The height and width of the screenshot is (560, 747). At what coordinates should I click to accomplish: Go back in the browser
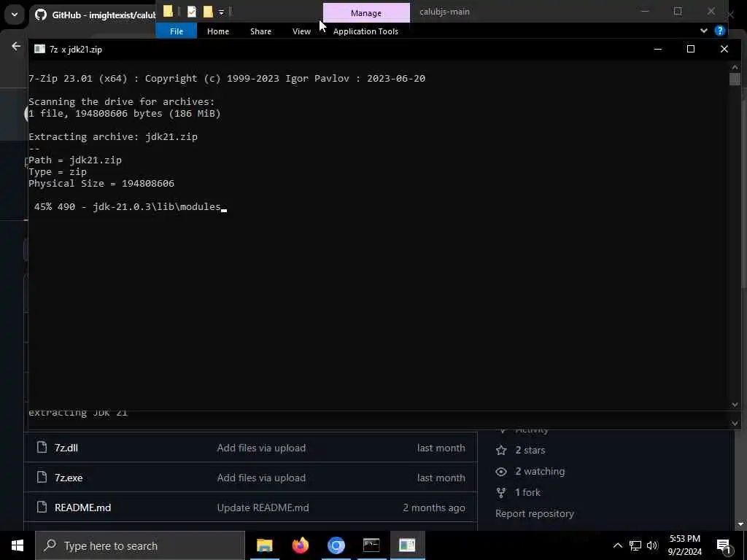(16, 46)
